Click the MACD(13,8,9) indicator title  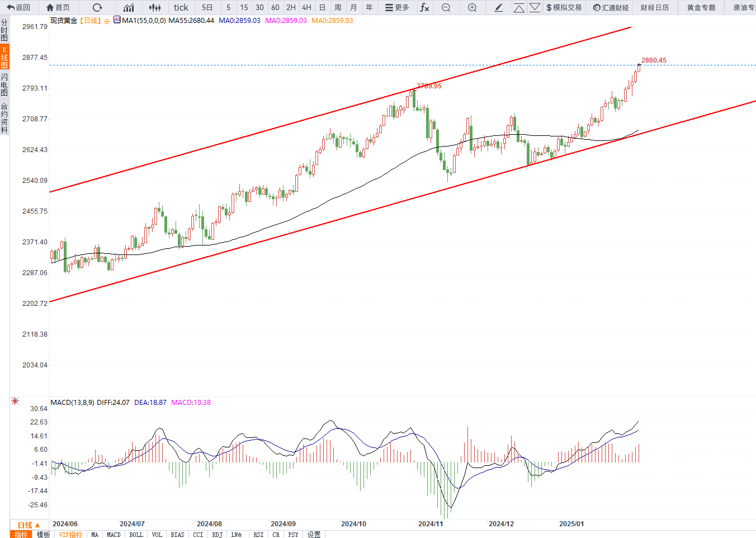[x=73, y=403]
